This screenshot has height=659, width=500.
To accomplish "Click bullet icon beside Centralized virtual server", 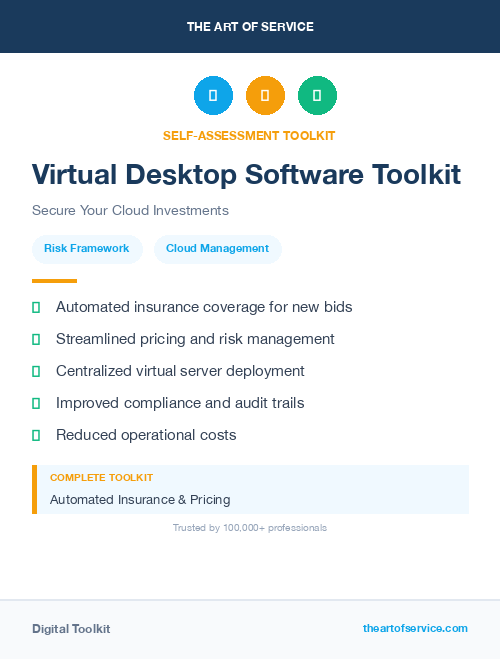I will [36, 371].
